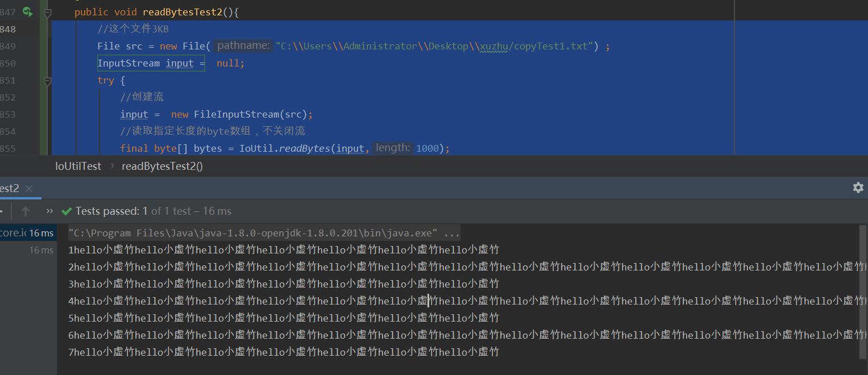Click the double-chevron icon in test runner toolbar
868x375 pixels.
[x=49, y=211]
